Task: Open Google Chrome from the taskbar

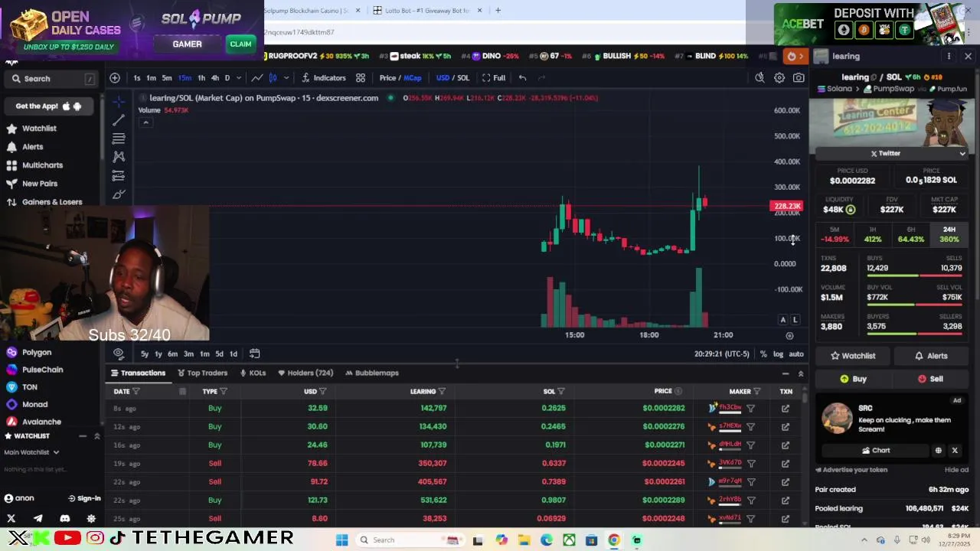Action: point(614,540)
